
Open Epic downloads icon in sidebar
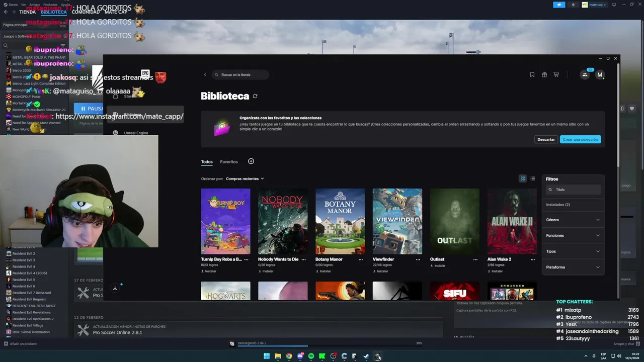click(x=115, y=288)
